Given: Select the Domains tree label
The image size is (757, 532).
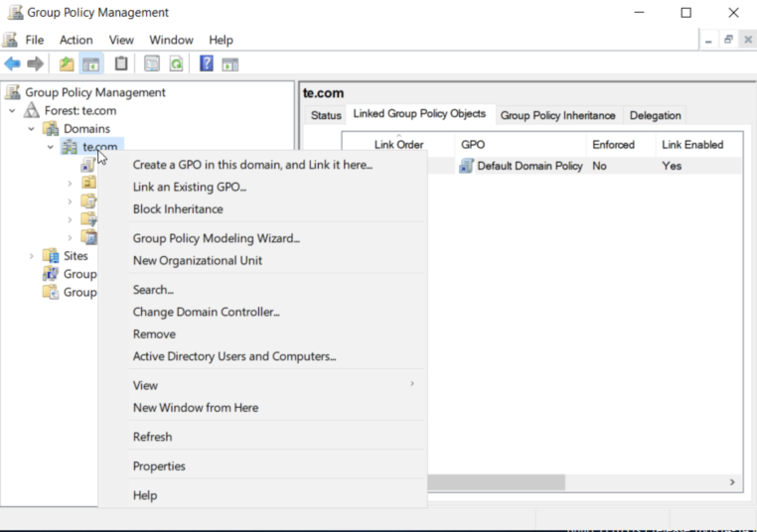Looking at the screenshot, I should point(87,129).
